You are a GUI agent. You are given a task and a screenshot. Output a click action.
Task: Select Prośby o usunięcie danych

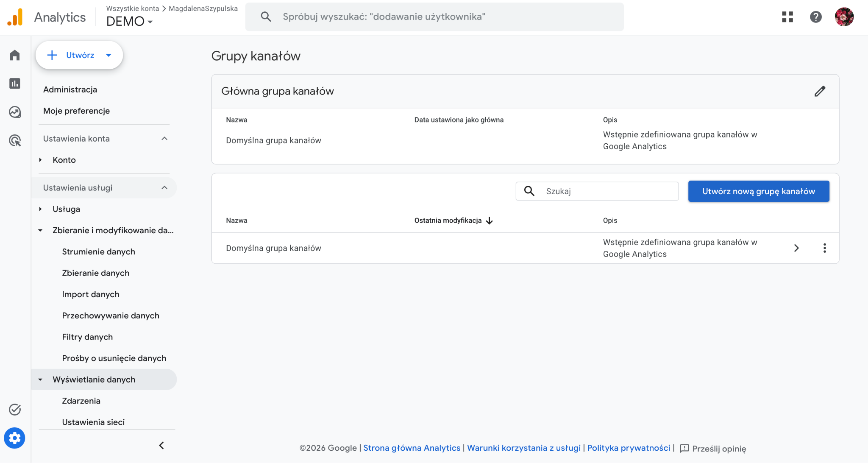tap(114, 358)
